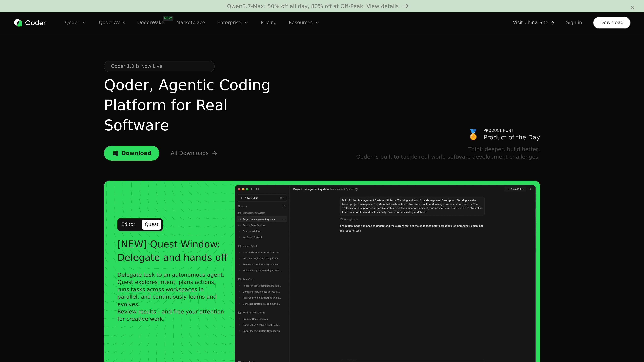Select Compare feature sets quest
The image size is (644, 362).
click(x=262, y=292)
